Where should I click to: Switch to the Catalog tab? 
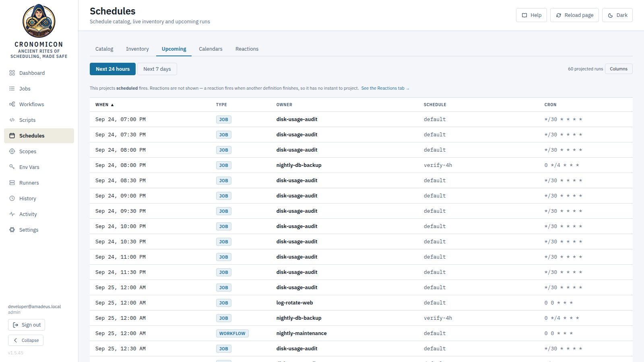pyautogui.click(x=104, y=49)
